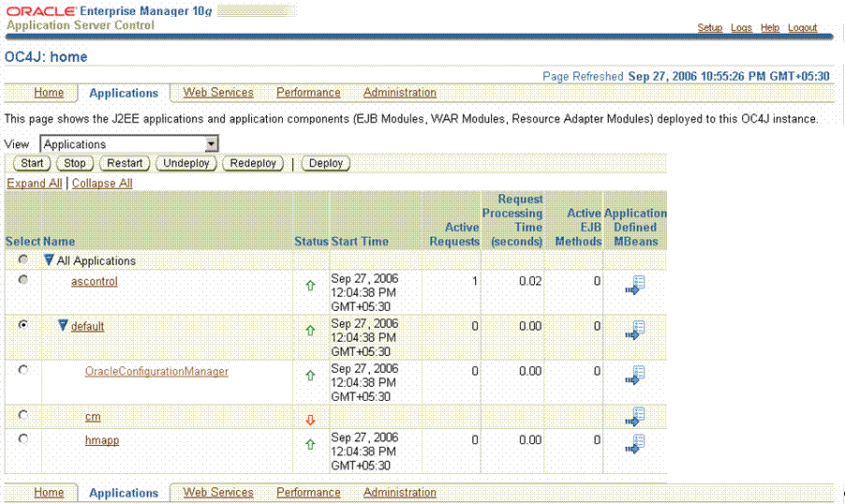Click the Redeploy button
845x504 pixels.
253,163
